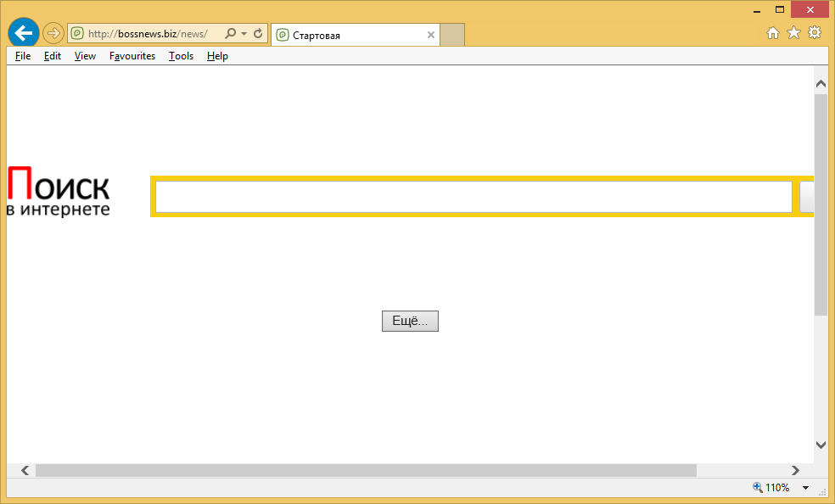Screen dimensions: 835x504
Task: Open a new blank tab
Action: [452, 35]
